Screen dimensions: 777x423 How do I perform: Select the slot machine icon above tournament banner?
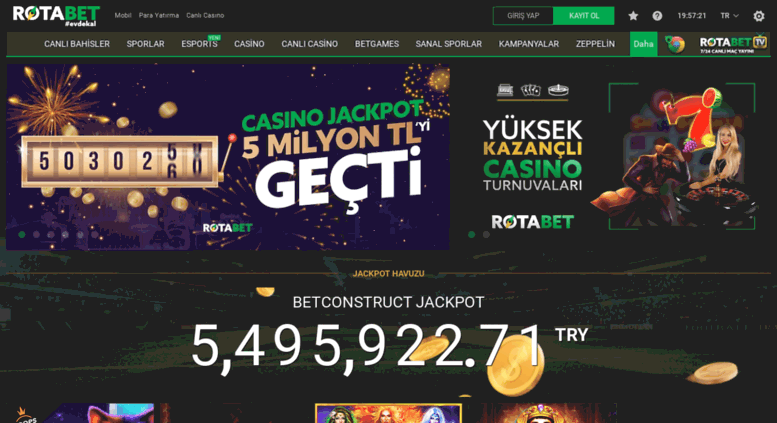pyautogui.click(x=505, y=90)
